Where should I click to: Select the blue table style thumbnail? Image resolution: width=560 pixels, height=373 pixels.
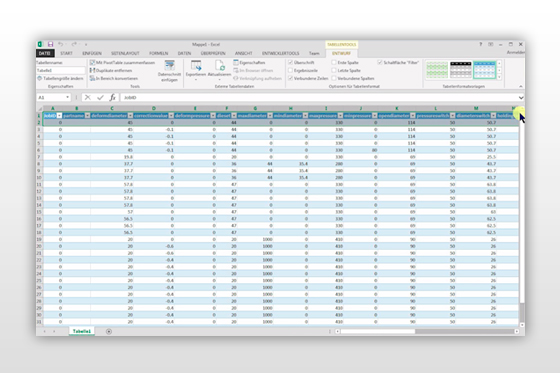484,70
